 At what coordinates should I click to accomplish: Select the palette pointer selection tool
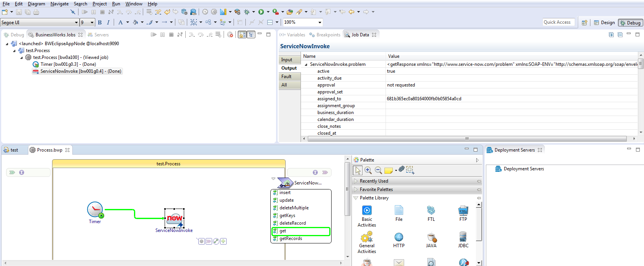[x=358, y=170]
